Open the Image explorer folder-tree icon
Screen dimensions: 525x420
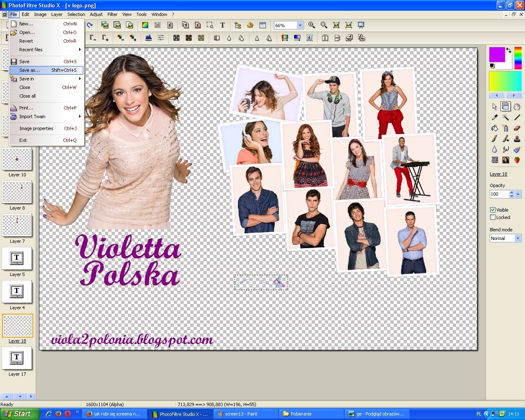pyautogui.click(x=237, y=25)
